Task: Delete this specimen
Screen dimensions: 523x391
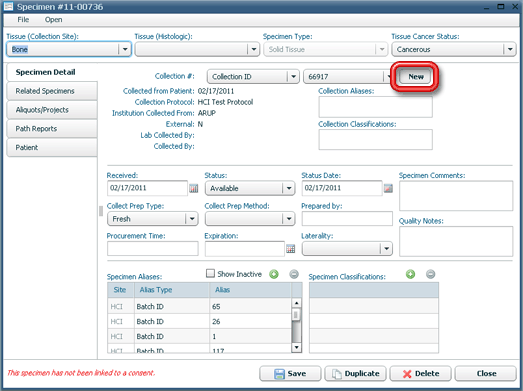Action: [420, 374]
